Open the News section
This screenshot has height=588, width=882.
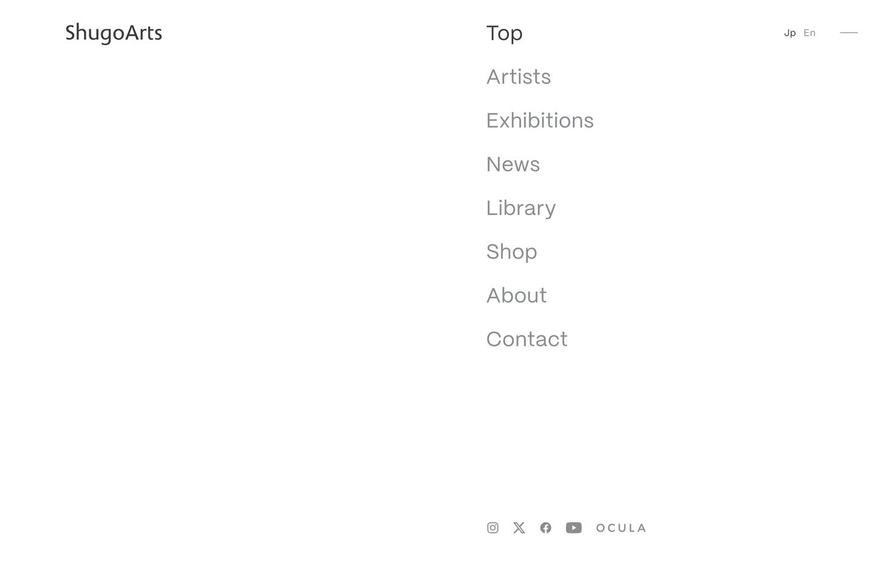[513, 164]
